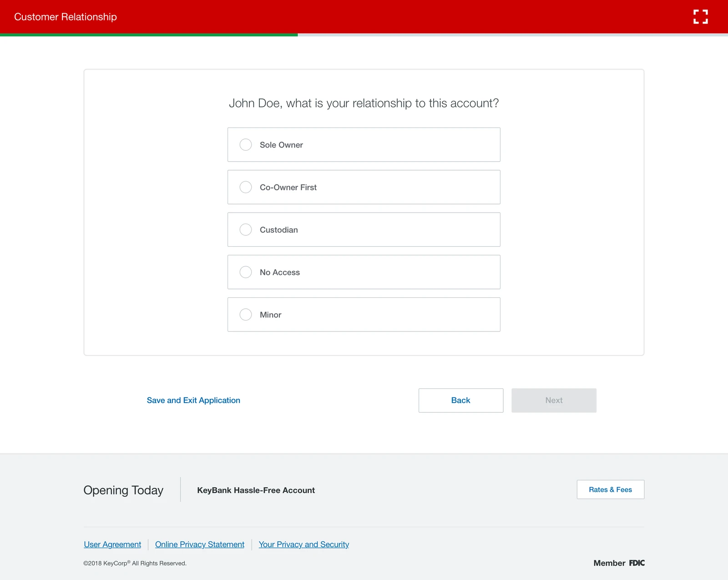The height and width of the screenshot is (580, 728).
Task: Click the Member FDIC text
Action: [619, 563]
